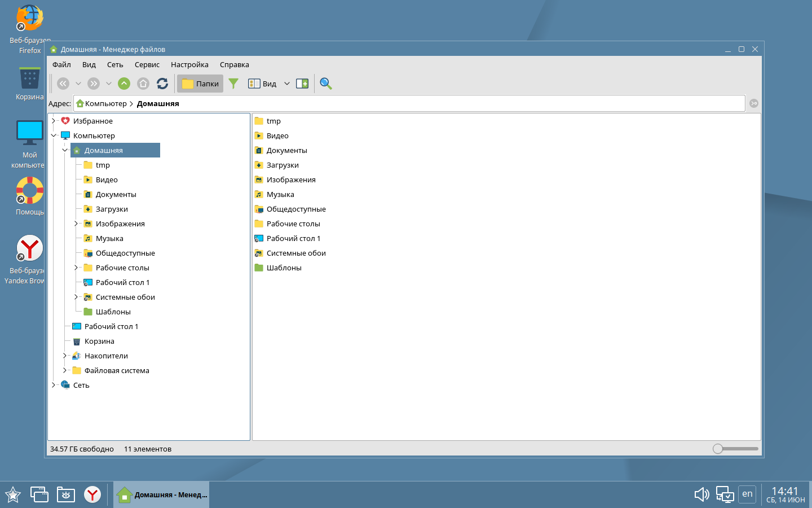Open the Файл menu

tap(61, 64)
